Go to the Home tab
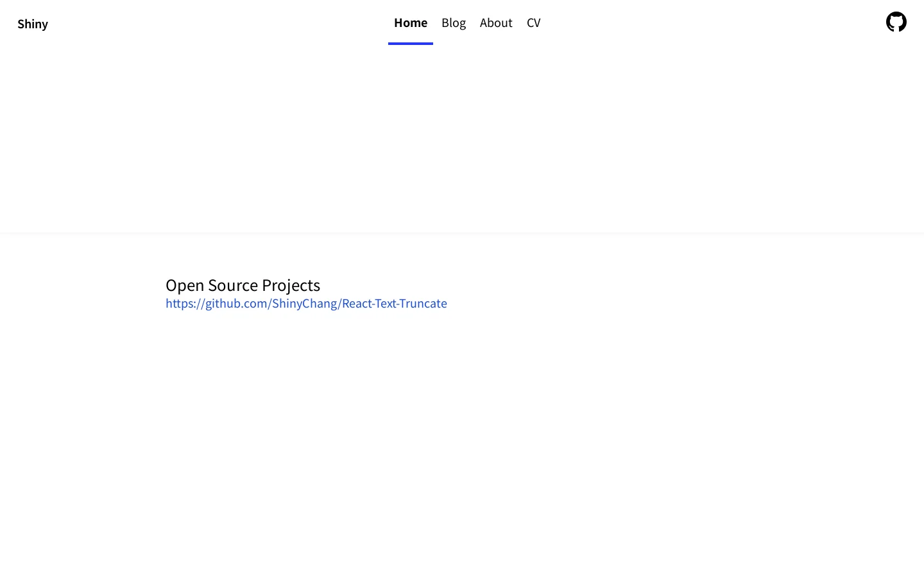Screen dimensions: 924x578 click(x=411, y=23)
